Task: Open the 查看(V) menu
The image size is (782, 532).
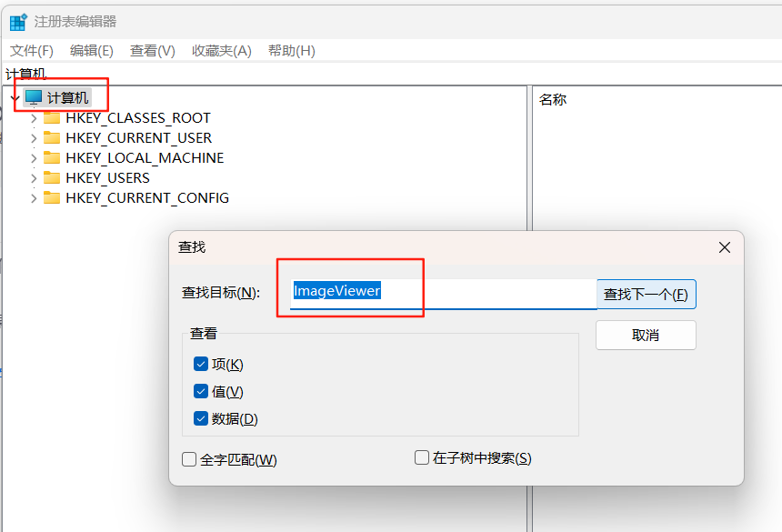Action: pos(153,51)
